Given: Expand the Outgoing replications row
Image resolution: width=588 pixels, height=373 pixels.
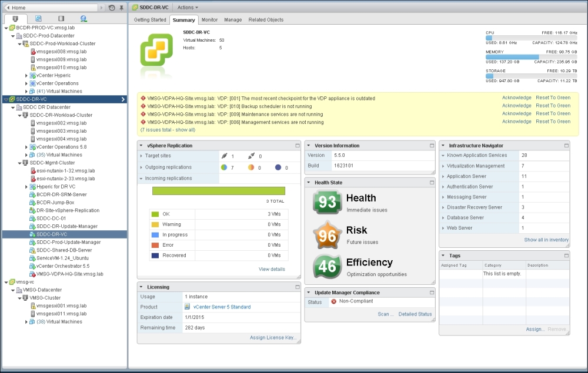Looking at the screenshot, I should click(141, 167).
